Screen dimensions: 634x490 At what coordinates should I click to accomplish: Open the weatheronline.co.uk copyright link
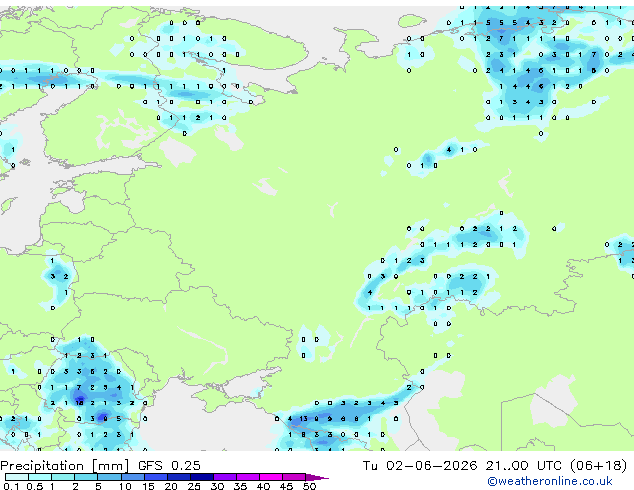point(550,481)
